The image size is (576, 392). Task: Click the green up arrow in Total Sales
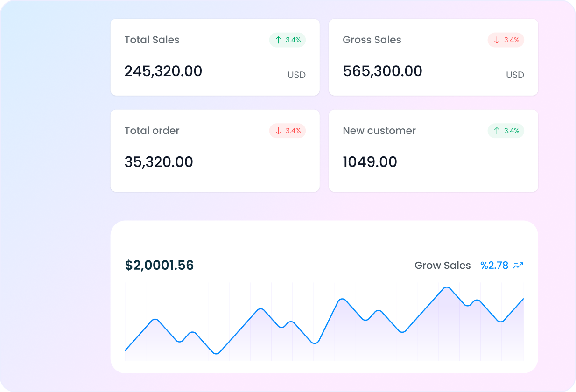(278, 40)
